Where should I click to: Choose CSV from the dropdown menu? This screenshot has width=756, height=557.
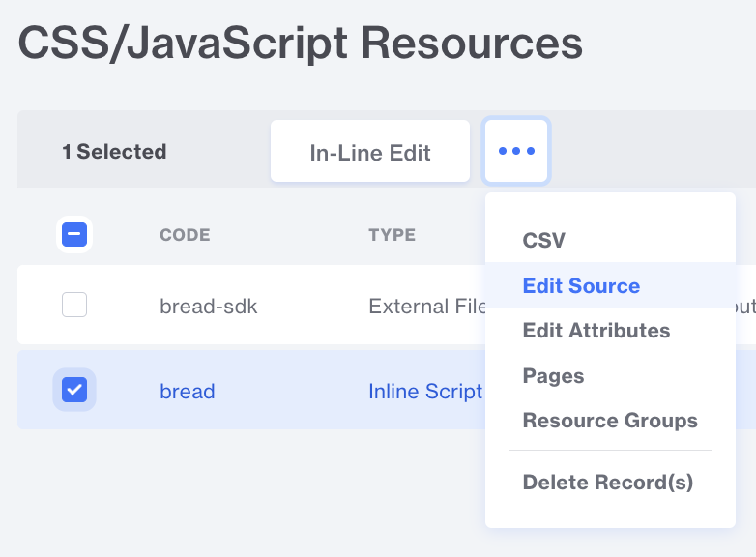(x=544, y=241)
